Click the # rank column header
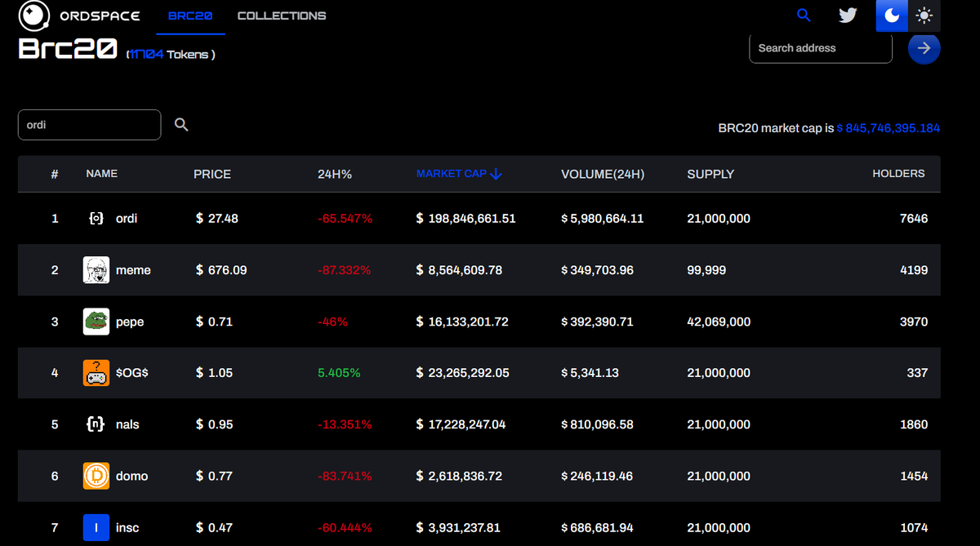This screenshot has height=546, width=980. point(55,174)
